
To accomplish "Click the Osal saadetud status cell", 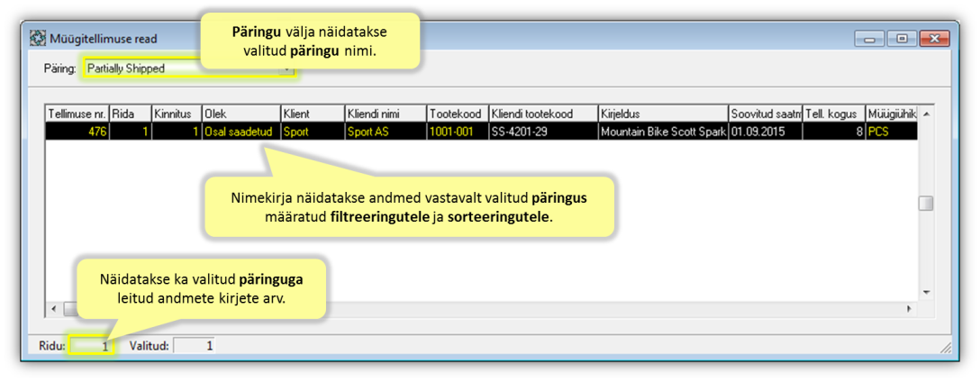I will click(x=240, y=132).
